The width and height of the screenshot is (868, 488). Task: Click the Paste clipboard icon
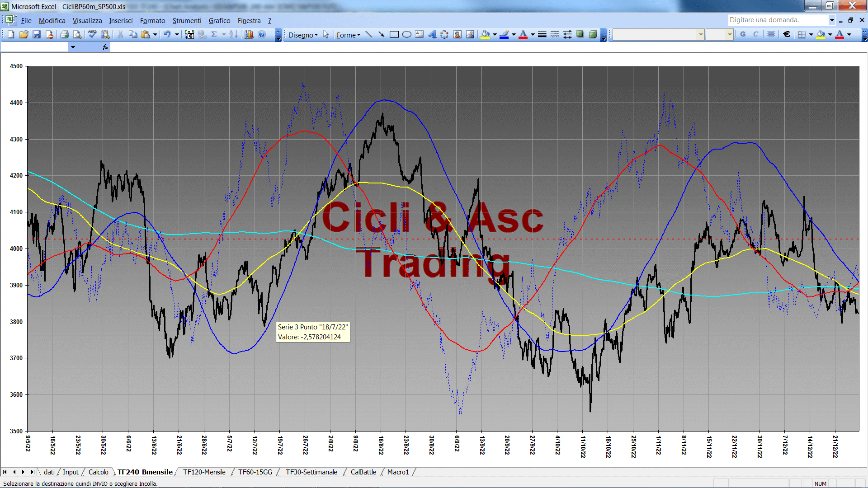tap(146, 34)
